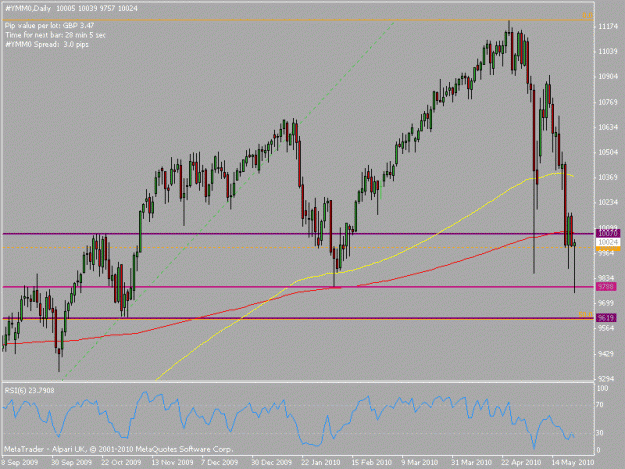
Task: Click the 30 Dec 2009 date label
Action: click(271, 462)
